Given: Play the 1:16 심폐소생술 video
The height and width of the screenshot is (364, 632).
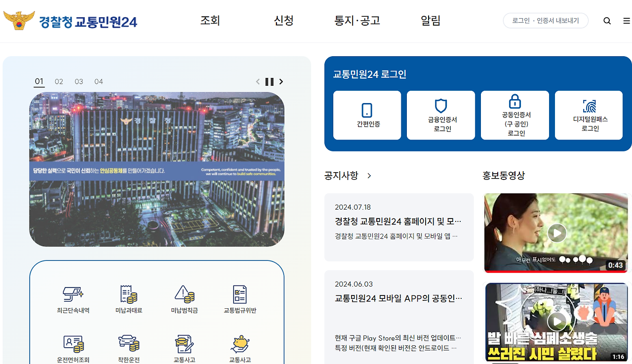Looking at the screenshot, I should (x=557, y=322).
